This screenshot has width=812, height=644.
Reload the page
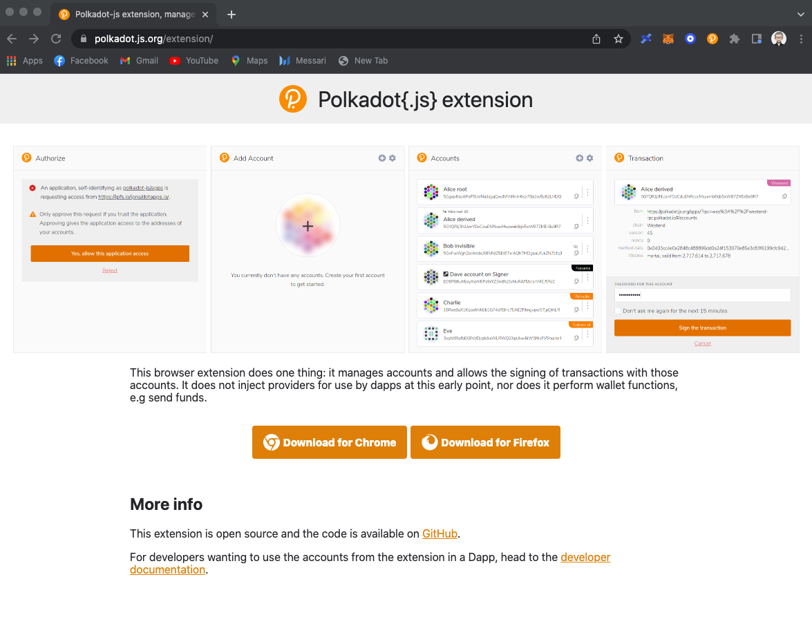click(56, 39)
